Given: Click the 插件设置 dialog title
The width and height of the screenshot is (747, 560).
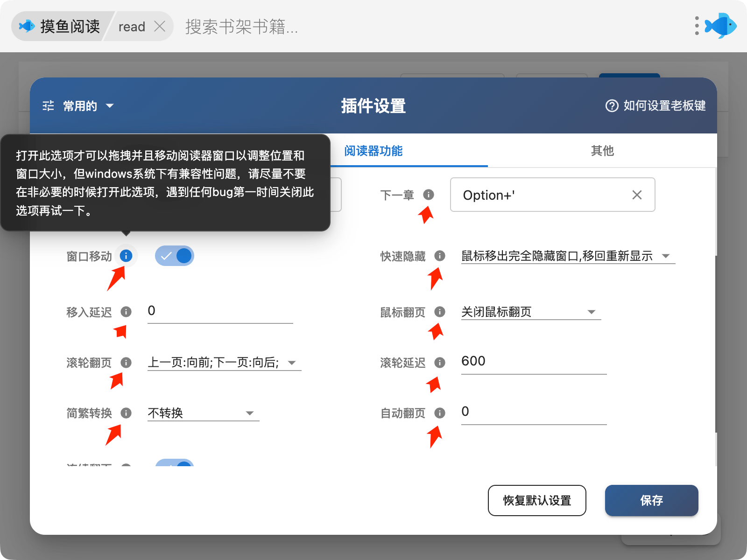Looking at the screenshot, I should [x=373, y=106].
